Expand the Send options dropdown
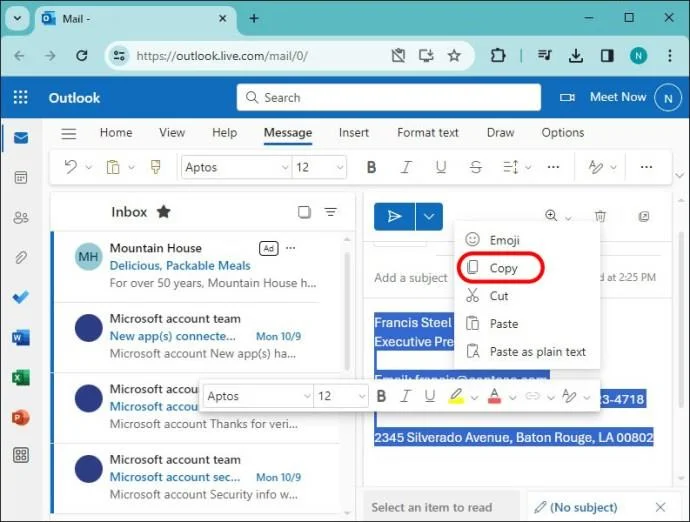Viewport: 690px width, 522px height. (x=429, y=216)
